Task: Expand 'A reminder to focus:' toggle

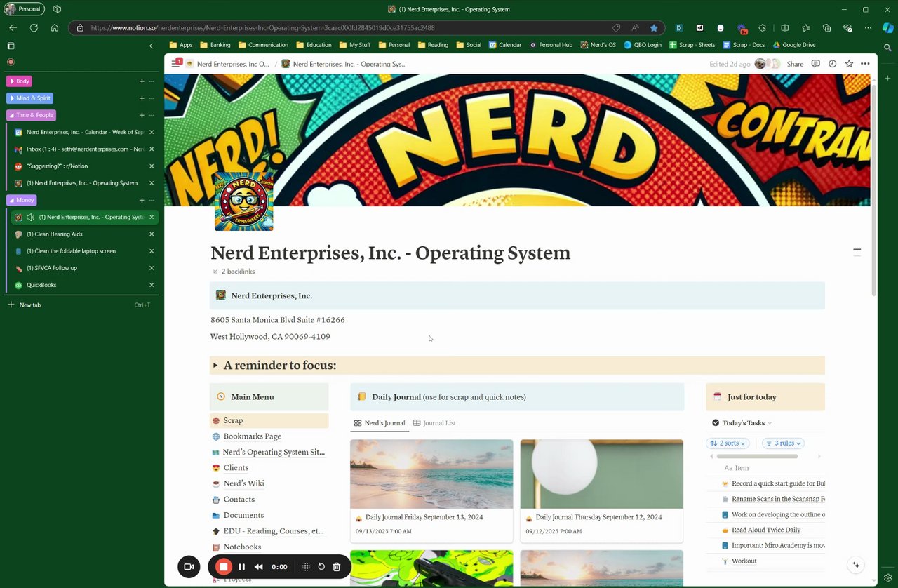Action: click(215, 366)
